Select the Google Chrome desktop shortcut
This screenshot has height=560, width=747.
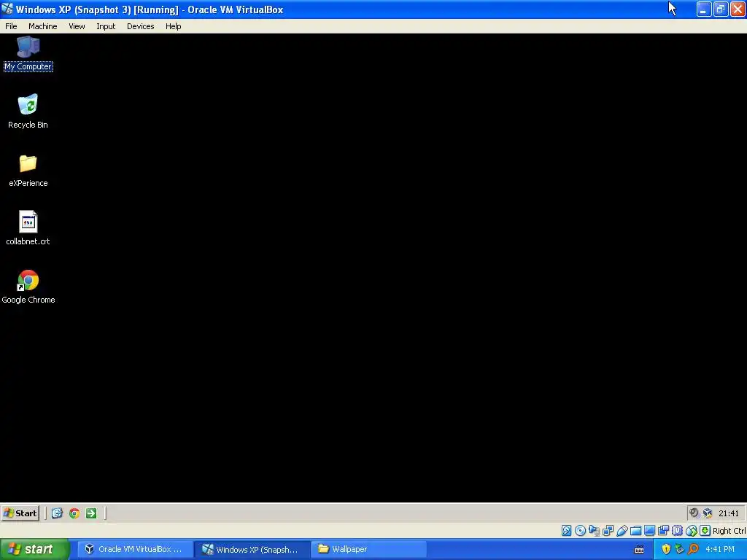[x=28, y=287]
